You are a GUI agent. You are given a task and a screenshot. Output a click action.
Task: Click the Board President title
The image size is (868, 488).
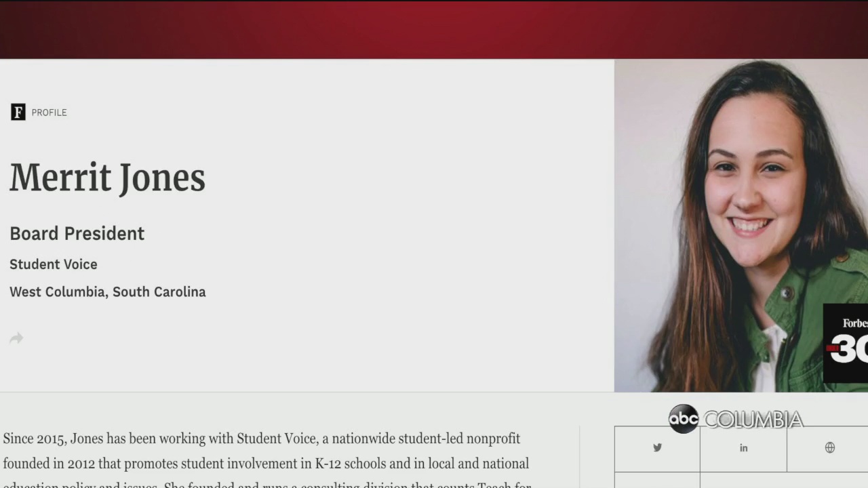77,233
